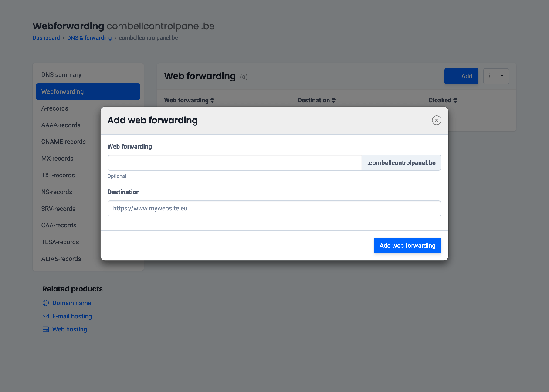Click the globe icon beside Domain name
Viewport: 549px width, 392px height.
[x=46, y=303]
